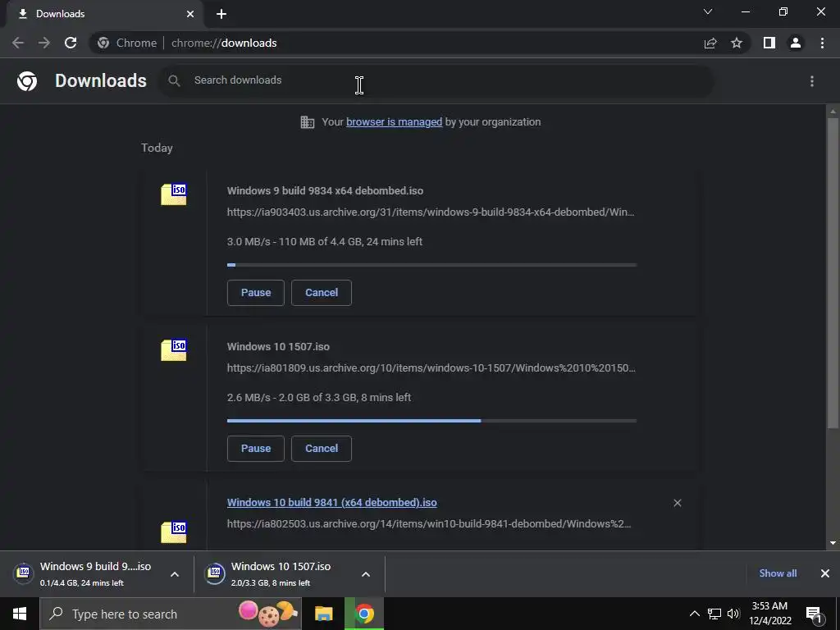
Task: Open the side panel icon
Action: click(x=769, y=43)
